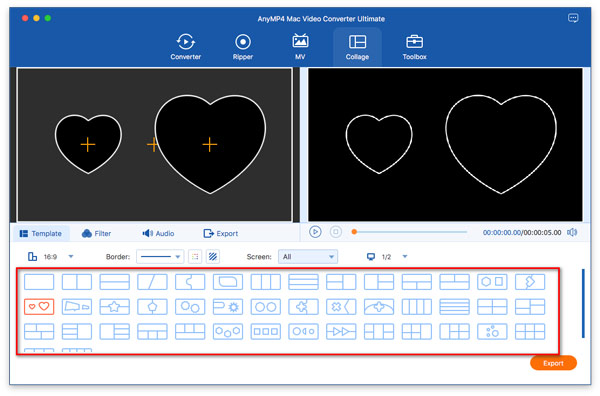Play the collage preview
Image resolution: width=600 pixels, height=396 pixels.
coord(315,232)
